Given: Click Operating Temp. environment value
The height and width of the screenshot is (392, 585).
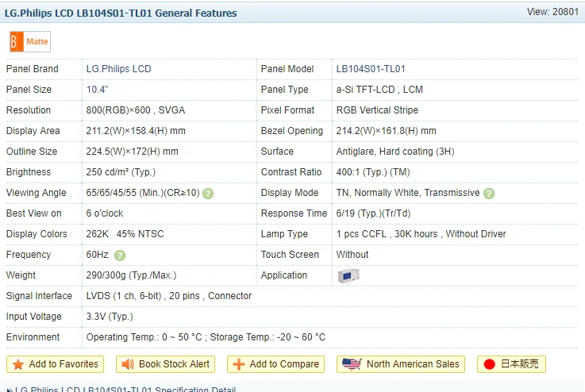Looking at the screenshot, I should [x=206, y=337].
